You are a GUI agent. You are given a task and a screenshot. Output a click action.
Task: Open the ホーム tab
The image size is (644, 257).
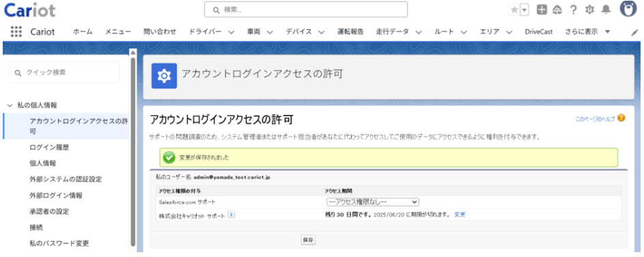coord(83,31)
